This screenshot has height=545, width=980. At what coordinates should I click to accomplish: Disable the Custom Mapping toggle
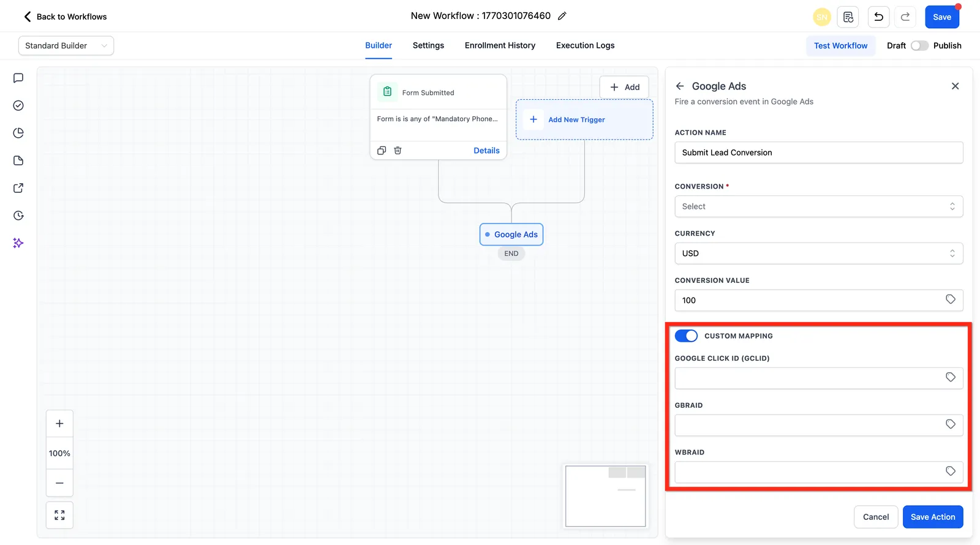(686, 336)
